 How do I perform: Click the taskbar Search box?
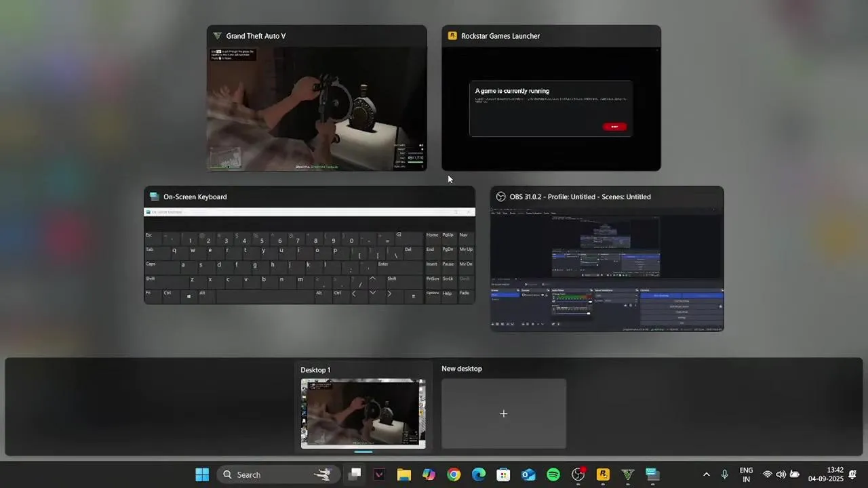point(277,474)
